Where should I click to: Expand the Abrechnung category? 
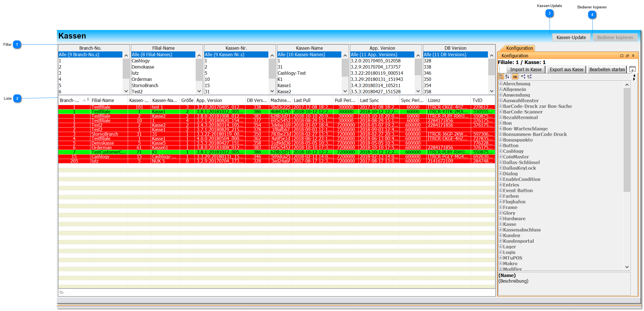pyautogui.click(x=501, y=83)
